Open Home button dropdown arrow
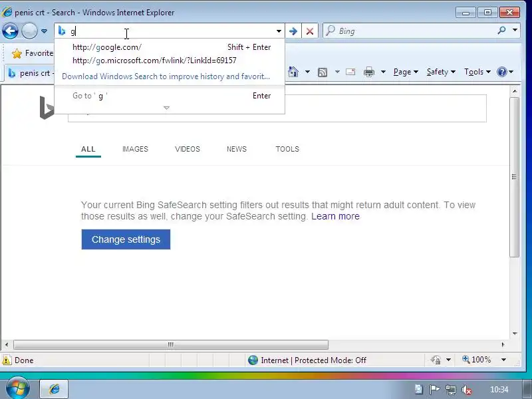Viewport: 532px width, 399px height. point(307,72)
